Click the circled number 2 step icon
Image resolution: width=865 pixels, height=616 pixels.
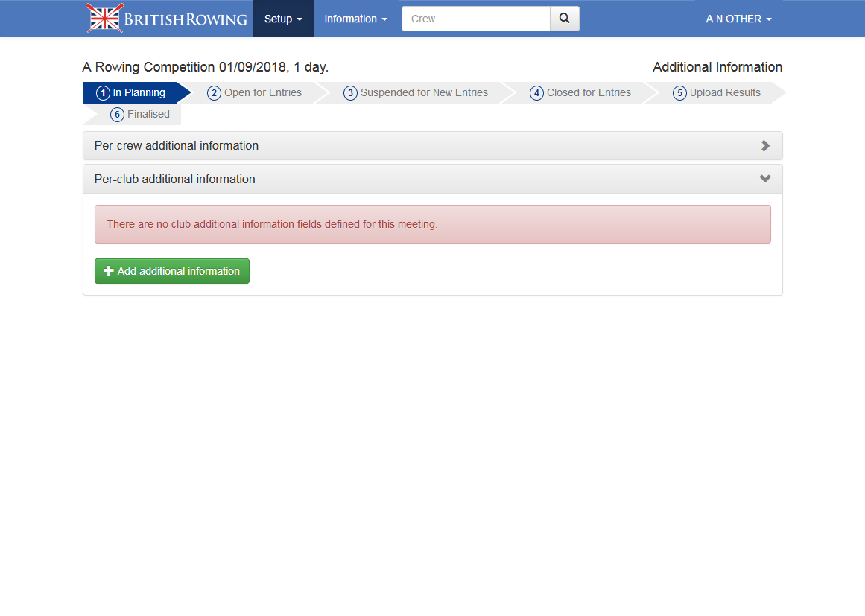[x=215, y=93]
